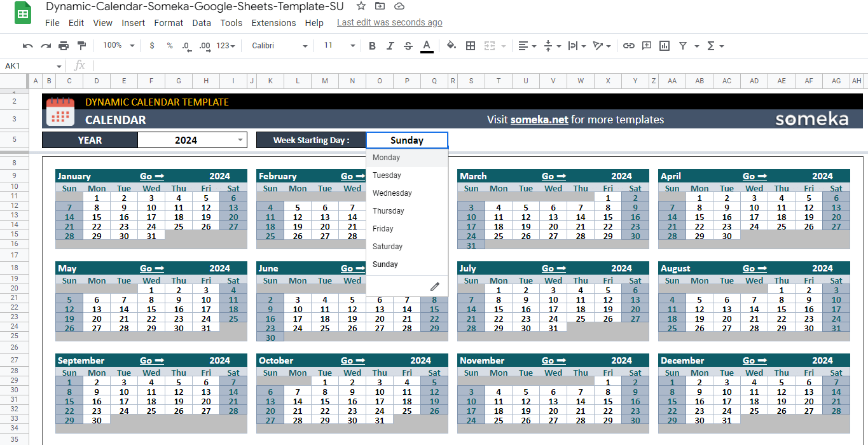Click the Format menu
This screenshot has width=868, height=445.
(x=169, y=22)
